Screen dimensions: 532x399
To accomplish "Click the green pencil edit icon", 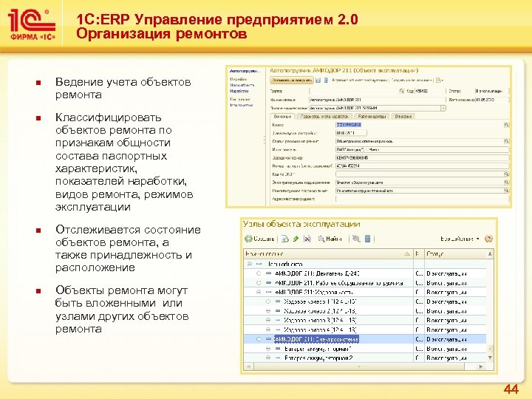I will click(296, 239).
